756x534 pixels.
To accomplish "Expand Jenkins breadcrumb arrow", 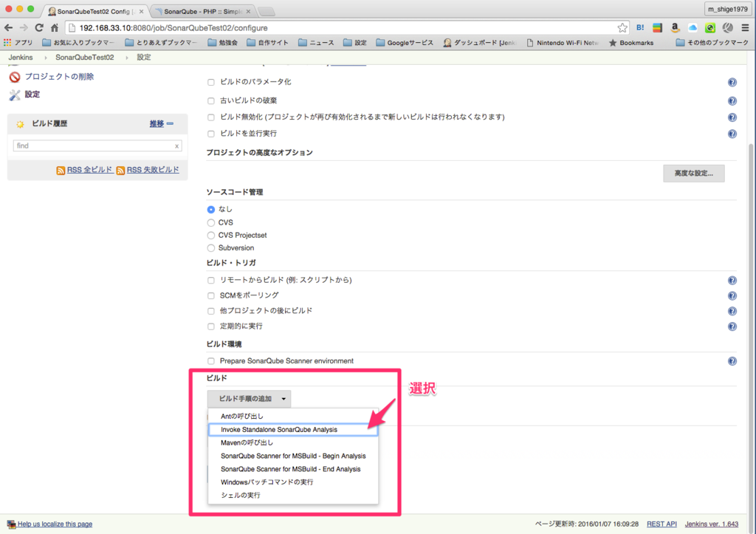I will [45, 58].
